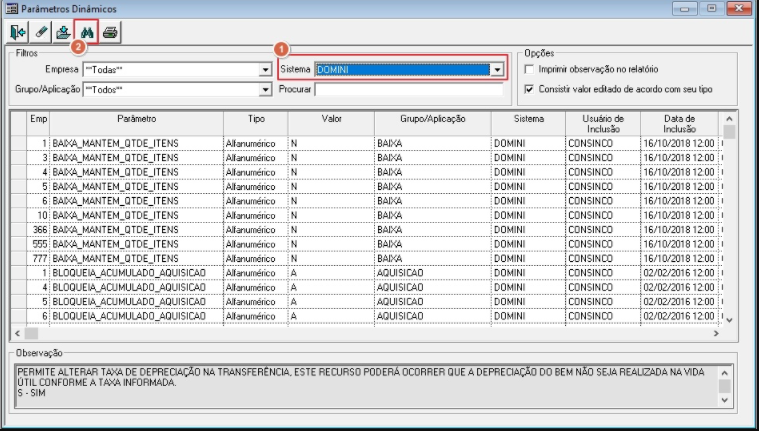
Task: Click grid horizontal scrollbar right arrow
Action: click(716, 333)
